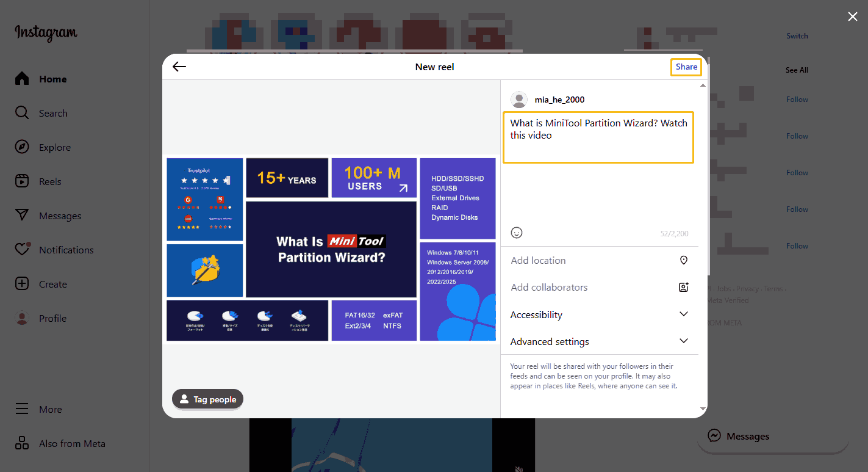Select the Create label in sidebar
This screenshot has height=472, width=868.
53,284
